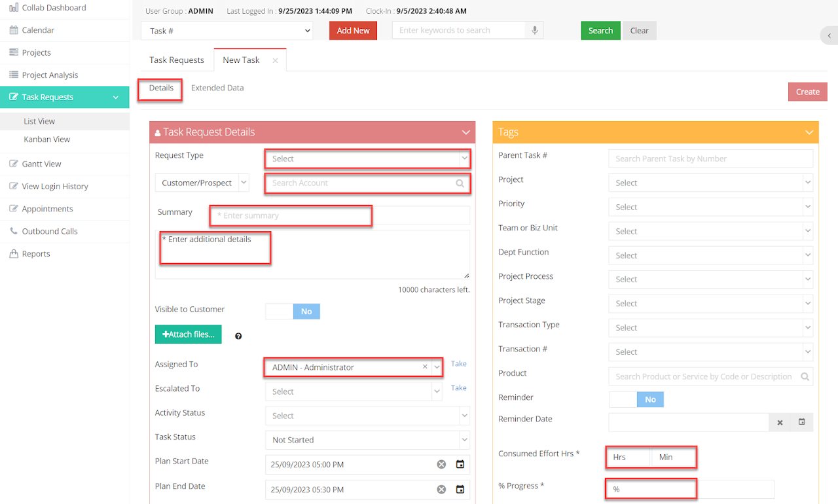Image resolution: width=838 pixels, height=504 pixels.
Task: Open the Task Status dropdown
Action: pyautogui.click(x=367, y=440)
